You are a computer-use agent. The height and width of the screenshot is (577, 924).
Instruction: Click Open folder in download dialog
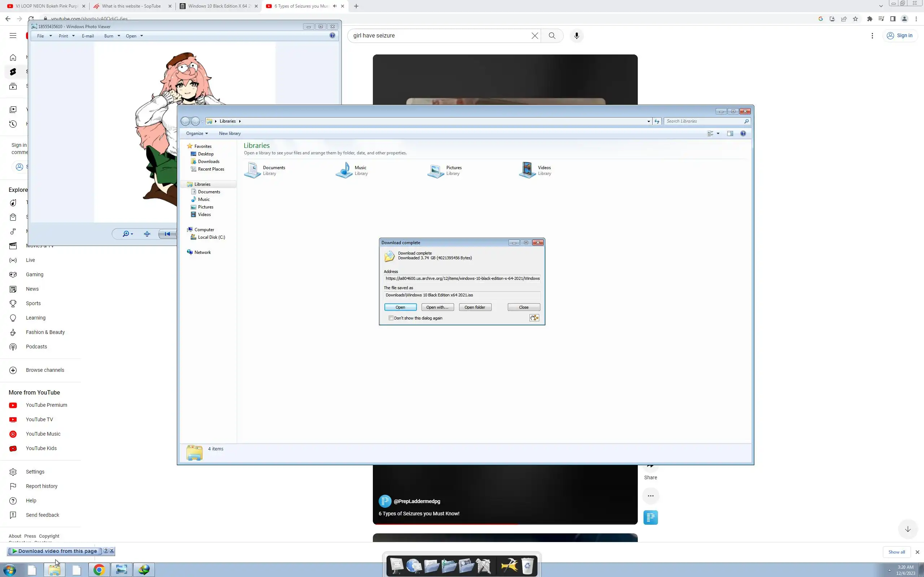tap(475, 307)
